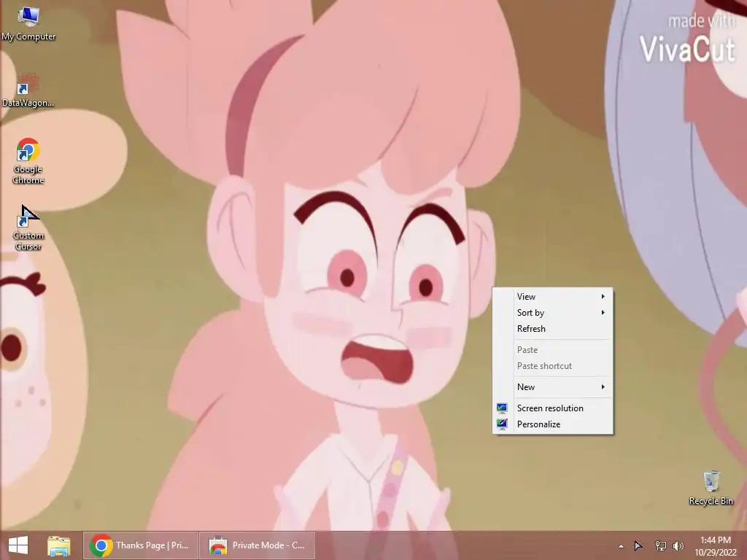Open the taskbar clock and date
This screenshot has width=747, height=560.
(716, 545)
